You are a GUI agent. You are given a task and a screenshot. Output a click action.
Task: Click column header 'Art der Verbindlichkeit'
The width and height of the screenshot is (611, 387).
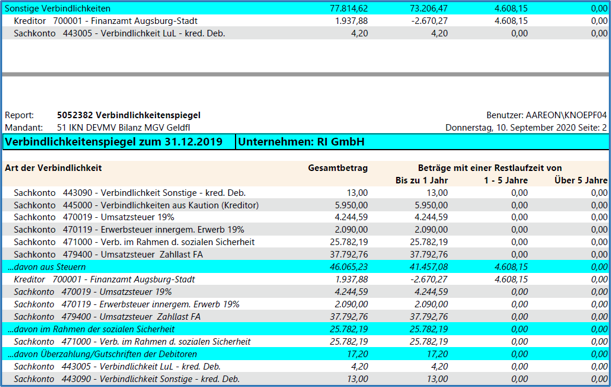[x=53, y=168]
